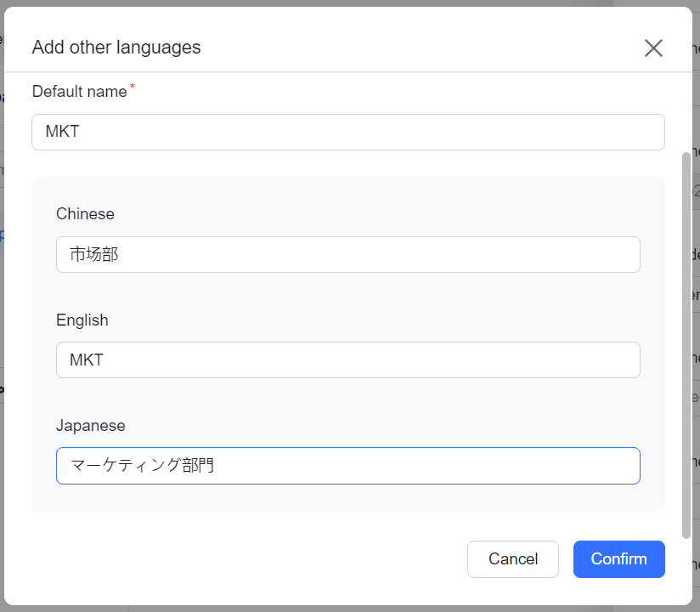This screenshot has width=700, height=612.
Task: Click the マーケティング部門 Japanese text
Action: click(x=141, y=465)
